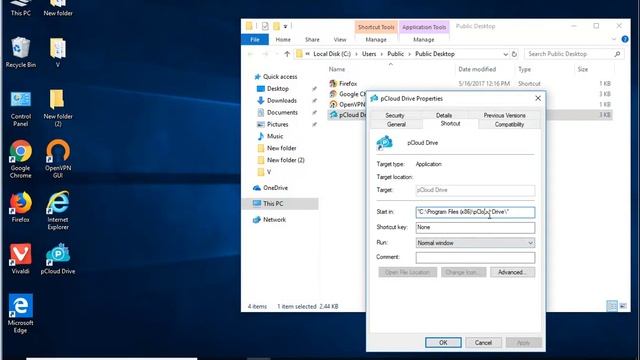Launch OpenVPN GUI desktop shortcut
Image resolution: width=640 pixels, height=360 pixels.
coord(58,159)
